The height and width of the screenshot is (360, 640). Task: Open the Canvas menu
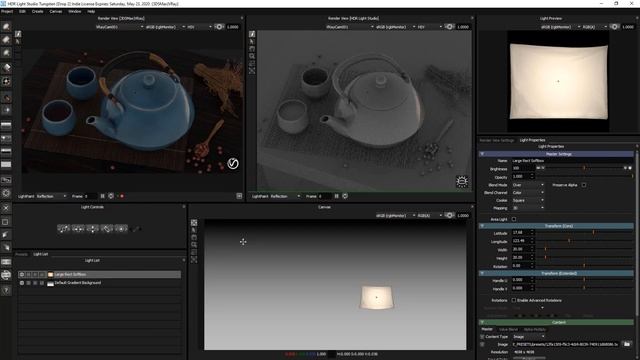(56, 11)
